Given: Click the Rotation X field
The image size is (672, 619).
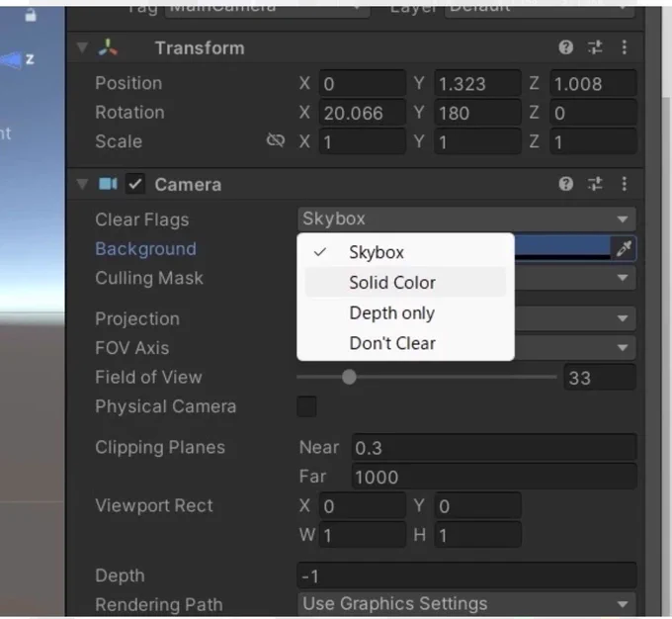Looking at the screenshot, I should [363, 113].
